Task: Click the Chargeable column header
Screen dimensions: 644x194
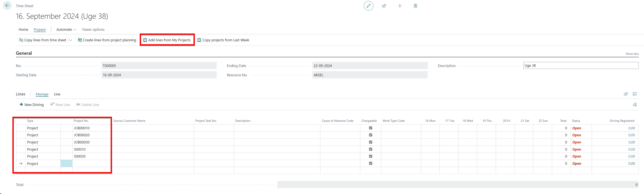Action: pyautogui.click(x=369, y=121)
